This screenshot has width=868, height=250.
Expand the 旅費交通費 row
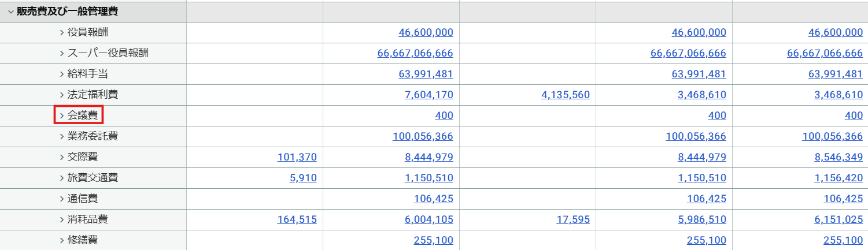[x=62, y=178]
